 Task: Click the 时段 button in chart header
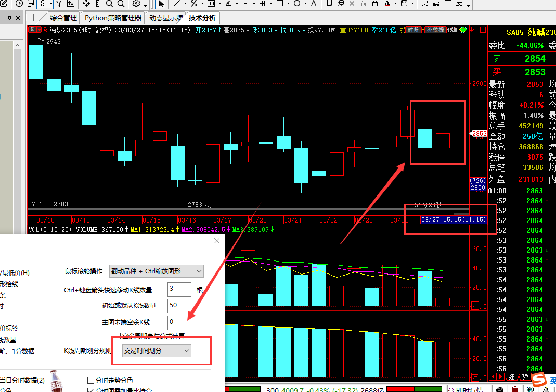pos(413,30)
